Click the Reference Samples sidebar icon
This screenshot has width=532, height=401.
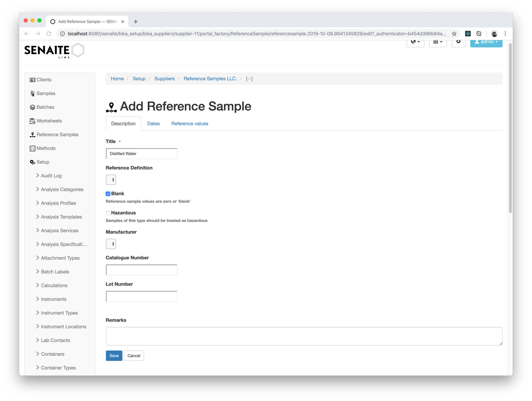tap(32, 135)
